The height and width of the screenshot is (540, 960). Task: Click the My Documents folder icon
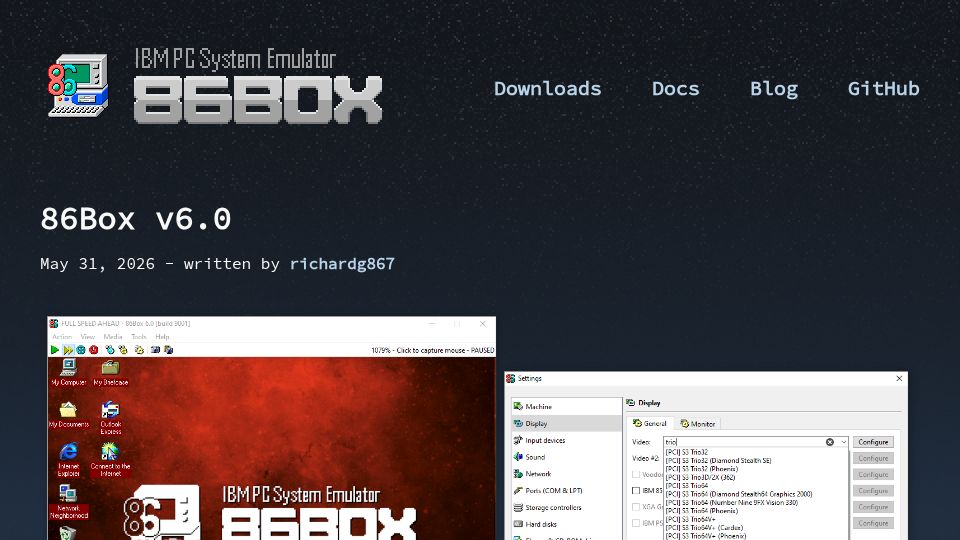coord(69,414)
